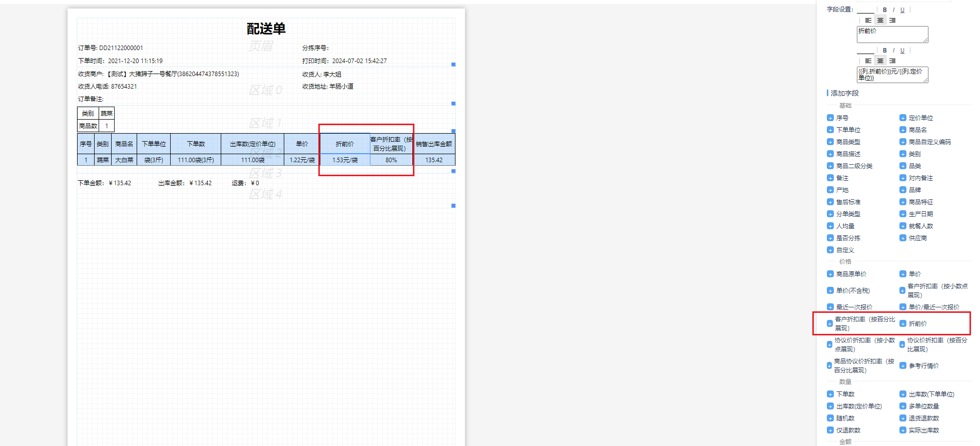This screenshot has width=980, height=446.
Task: Add 出库数(定价单位) from the field list
Action: click(x=830, y=406)
